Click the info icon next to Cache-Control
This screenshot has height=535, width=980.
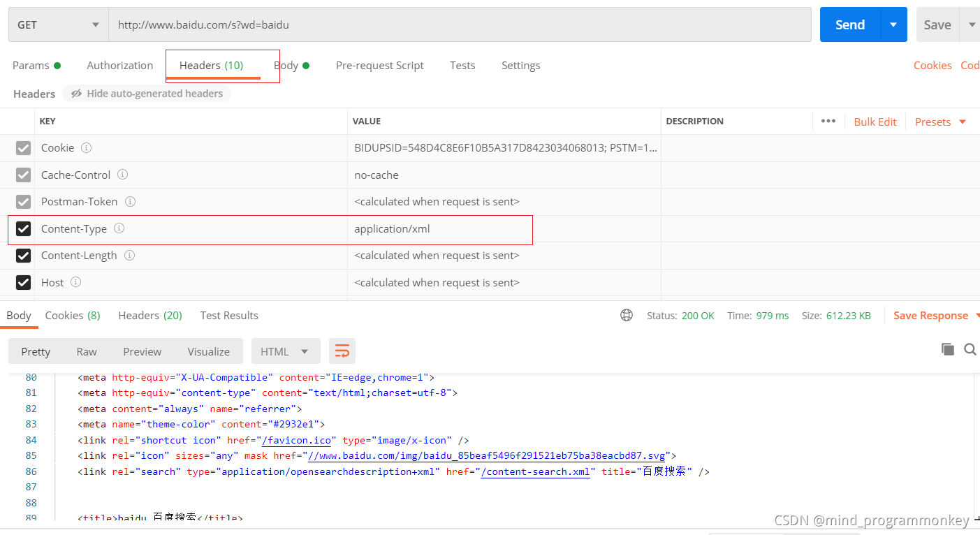click(x=123, y=175)
